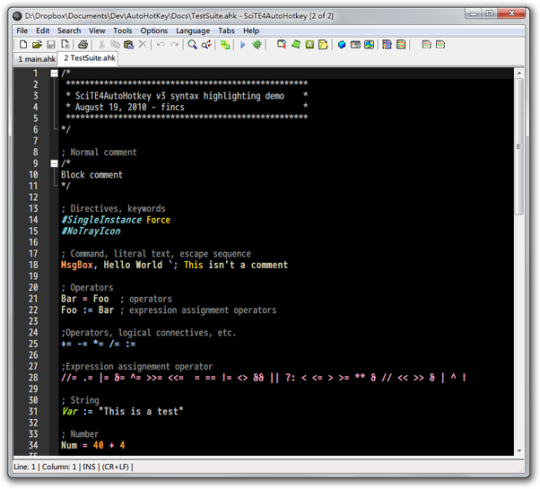Collapse the fold marker on line 1

(x=54, y=73)
